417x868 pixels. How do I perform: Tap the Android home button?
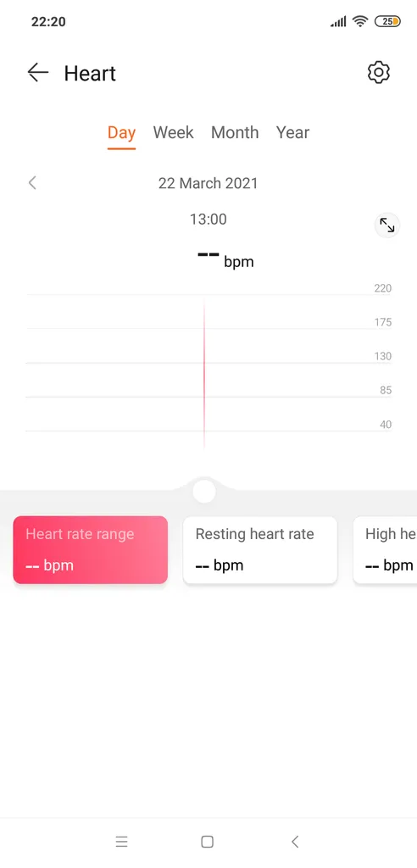207,842
